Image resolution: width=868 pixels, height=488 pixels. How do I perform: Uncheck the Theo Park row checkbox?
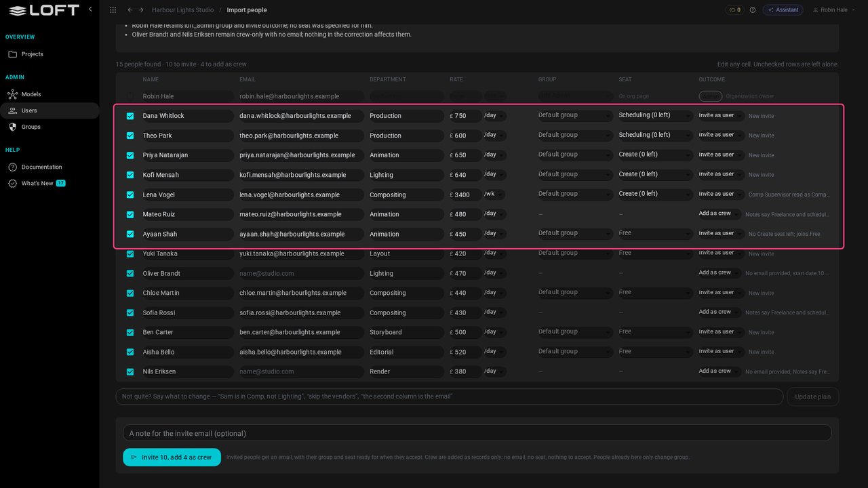130,136
